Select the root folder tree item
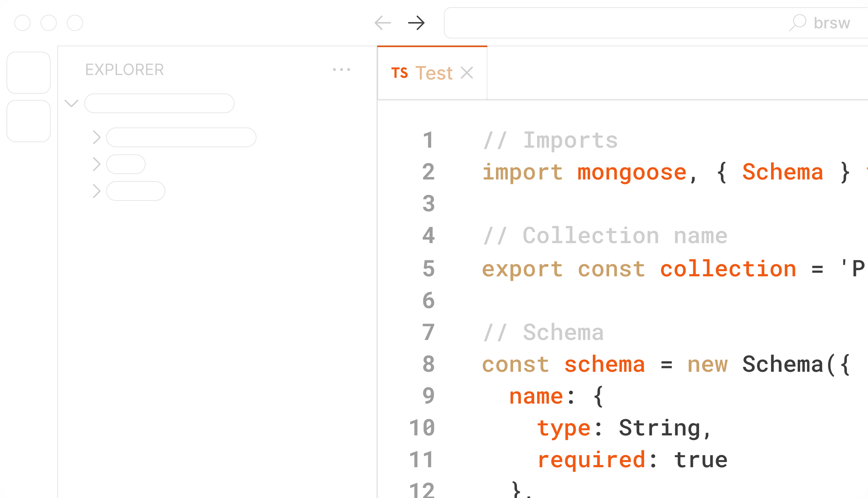 (x=159, y=103)
